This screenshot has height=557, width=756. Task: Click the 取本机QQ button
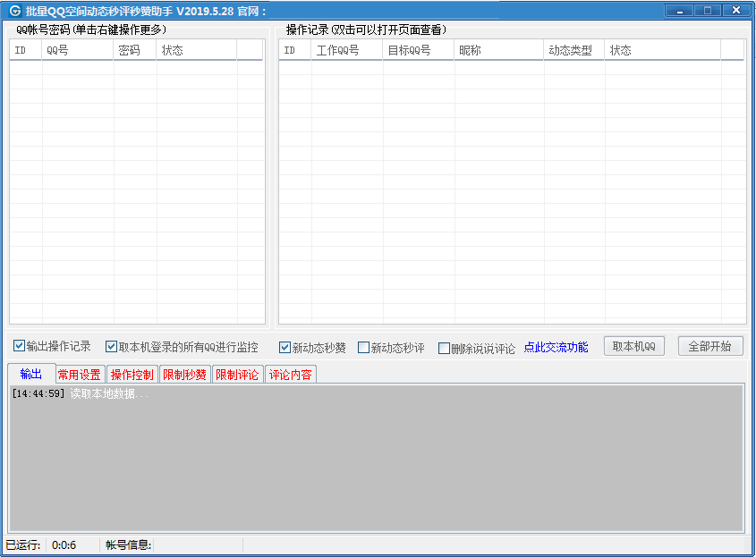[634, 346]
